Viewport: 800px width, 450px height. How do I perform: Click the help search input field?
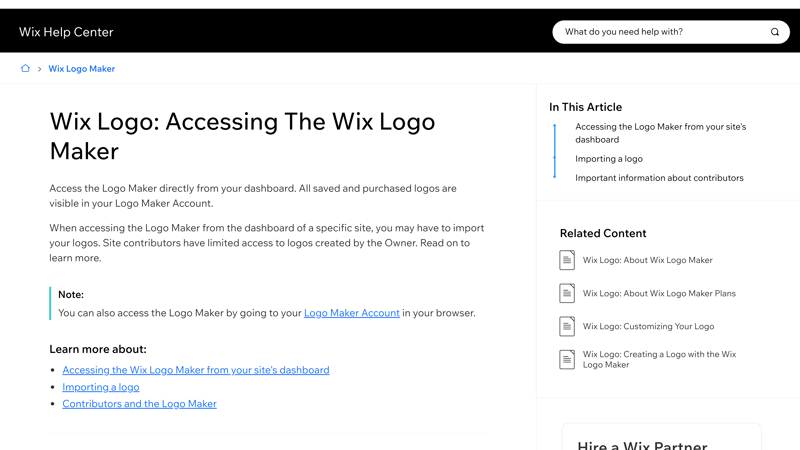(x=660, y=32)
